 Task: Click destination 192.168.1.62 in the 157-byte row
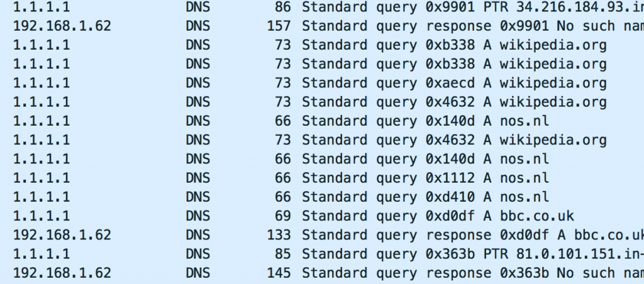click(x=62, y=26)
